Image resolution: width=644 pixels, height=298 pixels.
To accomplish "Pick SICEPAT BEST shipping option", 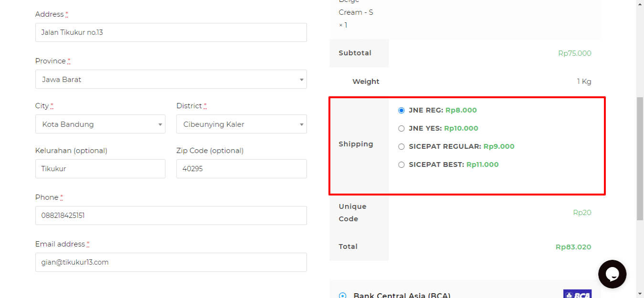I will (x=401, y=164).
